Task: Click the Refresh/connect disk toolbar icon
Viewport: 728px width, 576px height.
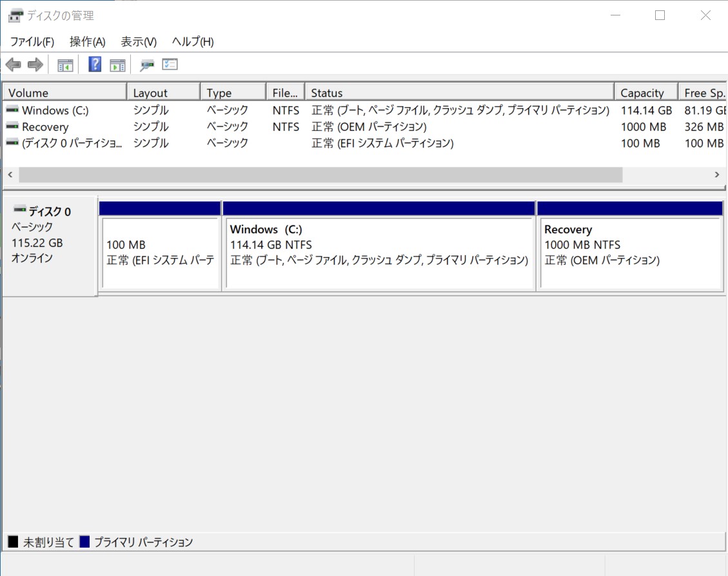Action: coord(147,65)
